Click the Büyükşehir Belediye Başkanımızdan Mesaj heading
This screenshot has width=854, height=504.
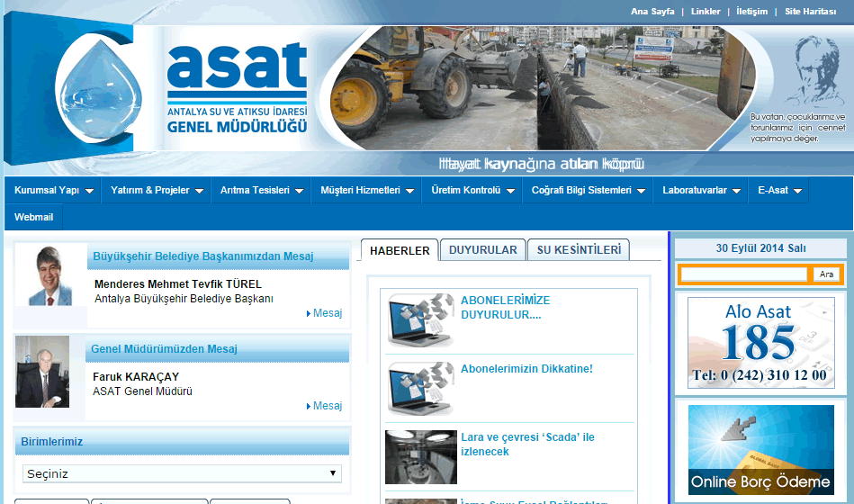[203, 256]
